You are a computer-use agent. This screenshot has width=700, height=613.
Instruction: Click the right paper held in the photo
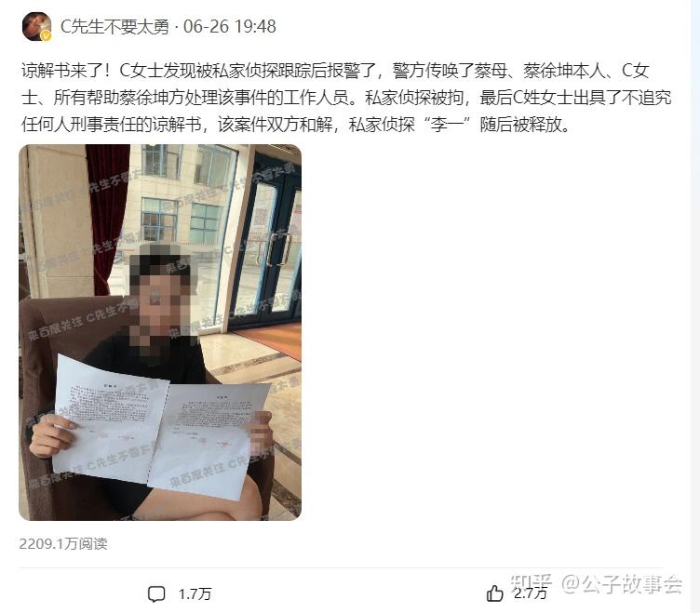point(208,440)
